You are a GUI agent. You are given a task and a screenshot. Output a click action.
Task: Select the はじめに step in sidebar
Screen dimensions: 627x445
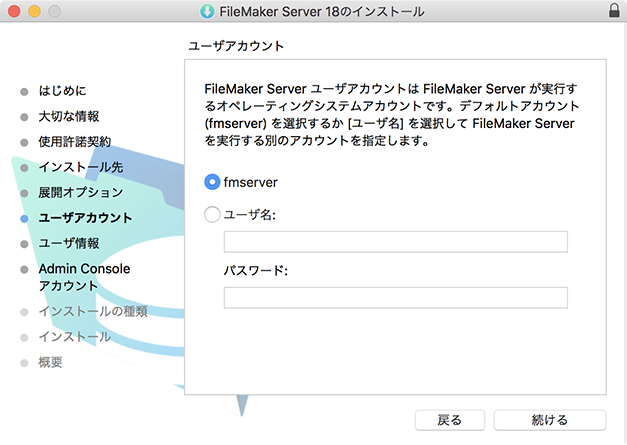tap(62, 91)
